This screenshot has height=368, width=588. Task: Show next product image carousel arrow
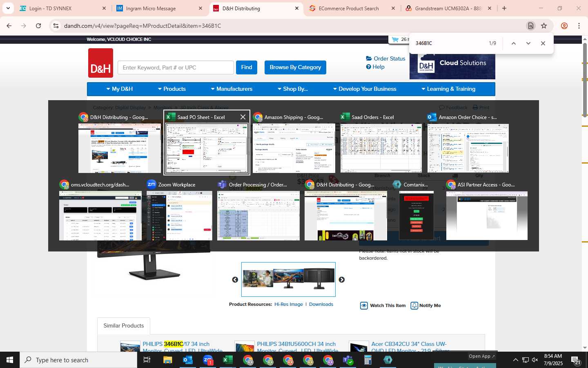(x=342, y=280)
